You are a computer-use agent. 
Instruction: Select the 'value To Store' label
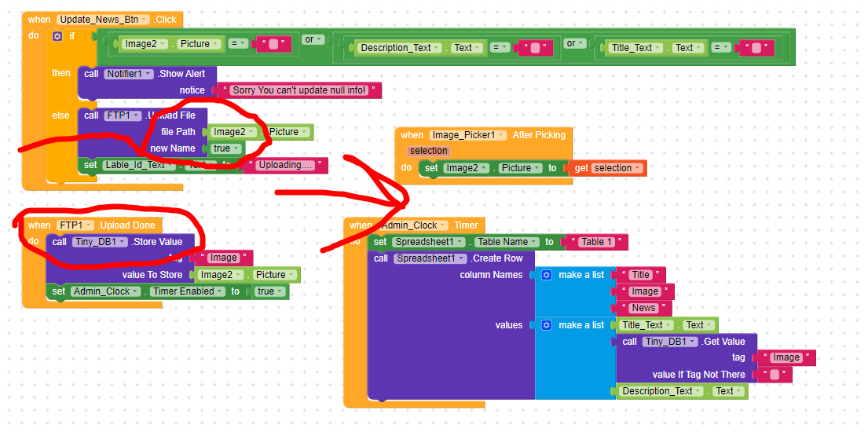[x=154, y=275]
